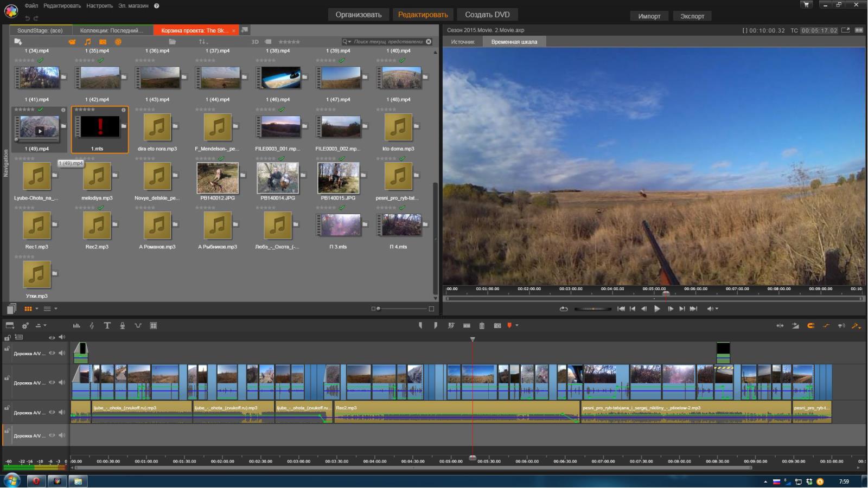The height and width of the screenshot is (488, 868).
Task: Open the sort order dropdown in library
Action: click(203, 42)
